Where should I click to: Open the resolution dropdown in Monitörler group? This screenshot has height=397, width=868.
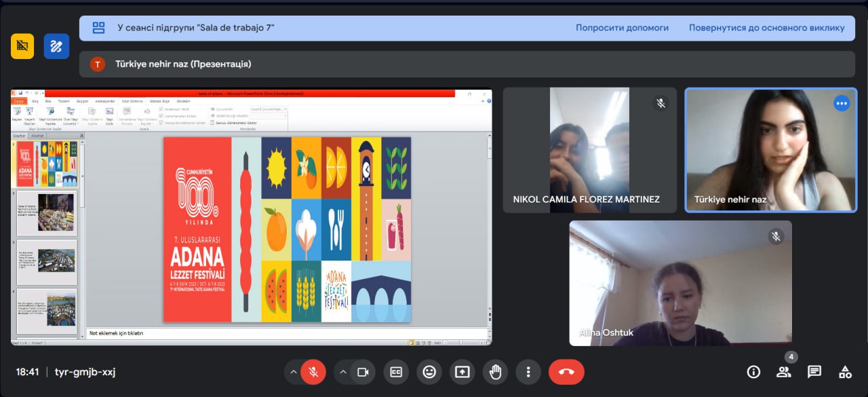(x=269, y=109)
